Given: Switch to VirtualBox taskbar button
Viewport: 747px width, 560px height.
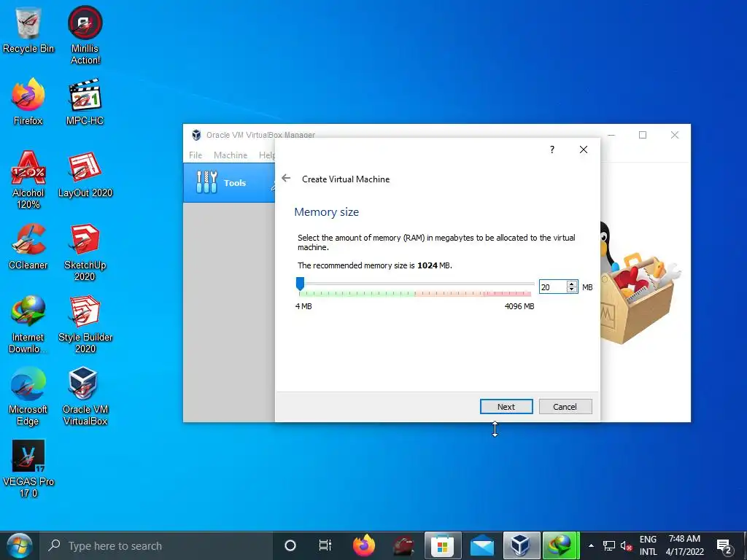Looking at the screenshot, I should [521, 545].
